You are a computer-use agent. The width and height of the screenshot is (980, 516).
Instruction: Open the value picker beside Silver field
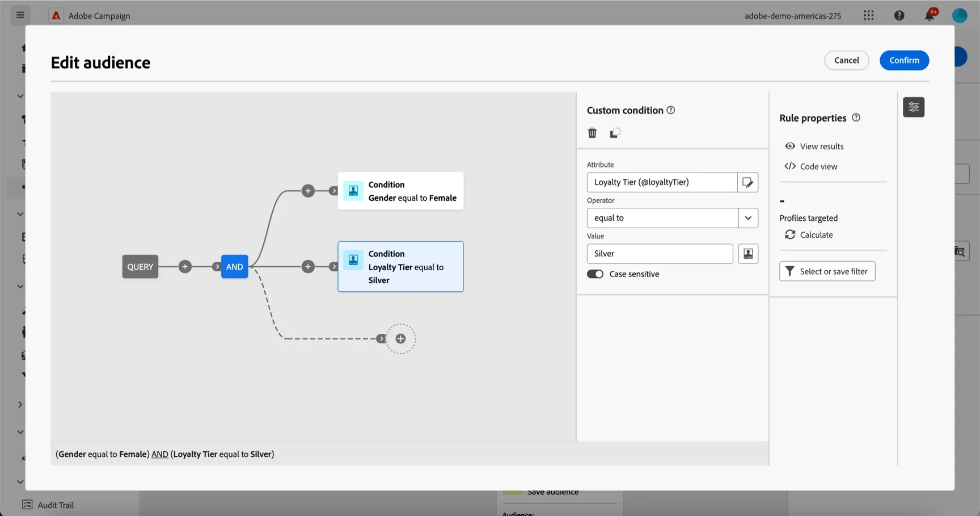pos(748,254)
